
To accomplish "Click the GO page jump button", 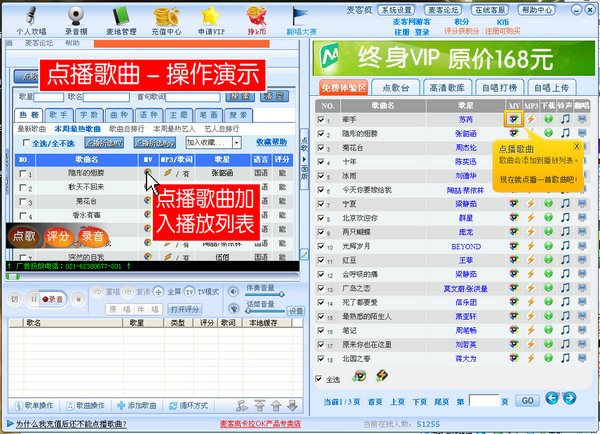I will tap(525, 400).
